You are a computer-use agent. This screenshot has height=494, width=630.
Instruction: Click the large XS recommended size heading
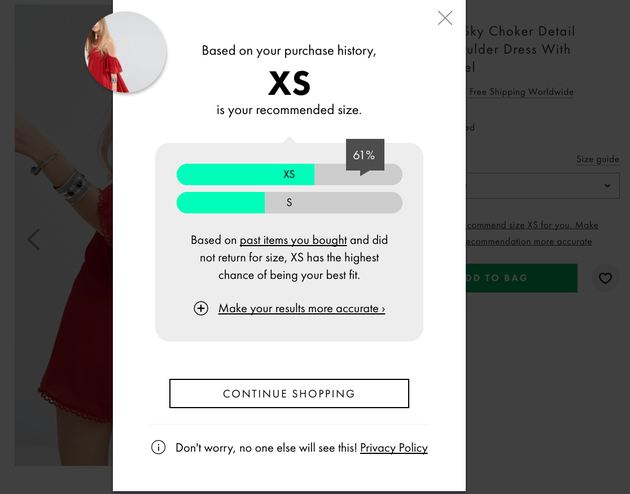click(289, 83)
